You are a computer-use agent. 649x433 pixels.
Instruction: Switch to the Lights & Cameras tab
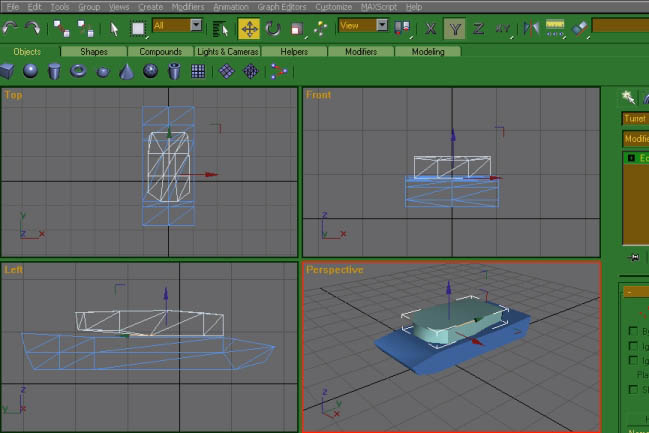(x=228, y=51)
